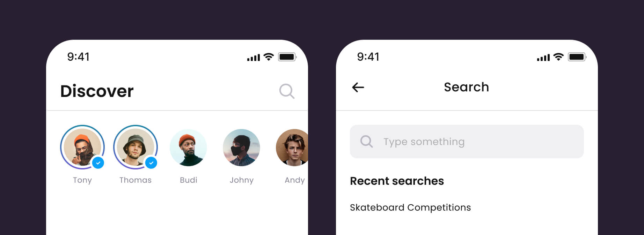This screenshot has width=644, height=235.
Task: Focus the "Type something" search field
Action: pos(467,142)
